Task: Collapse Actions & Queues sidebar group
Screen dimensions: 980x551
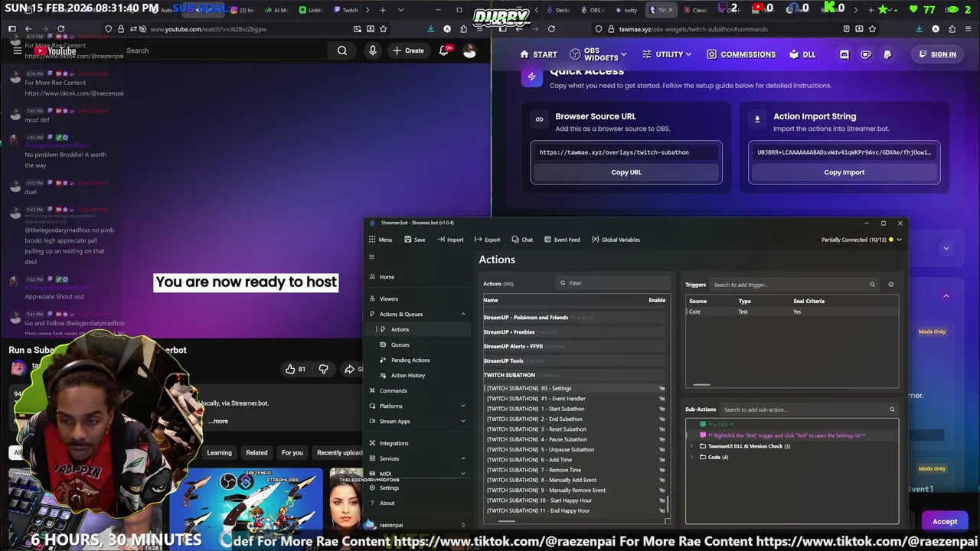Action: click(x=462, y=315)
